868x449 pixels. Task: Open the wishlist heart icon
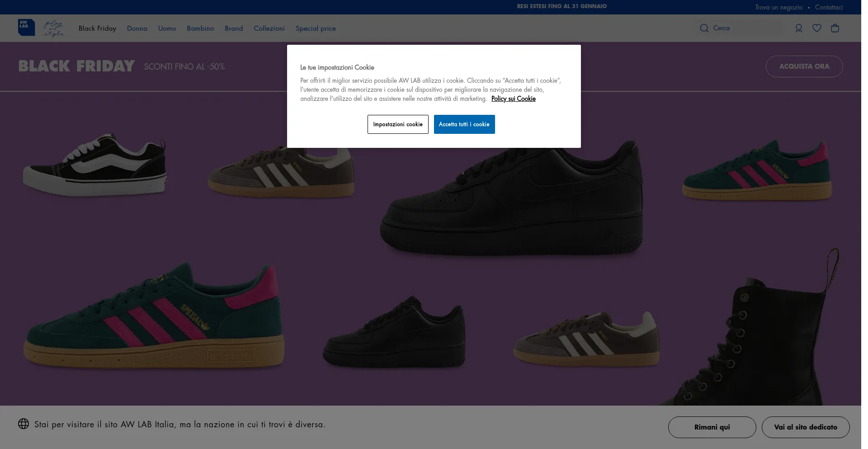click(x=816, y=28)
